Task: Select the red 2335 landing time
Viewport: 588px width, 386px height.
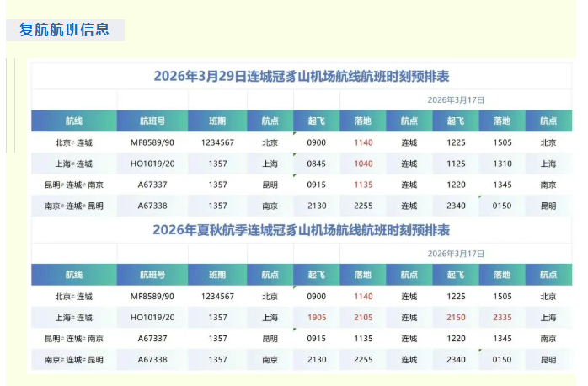Action: (502, 318)
